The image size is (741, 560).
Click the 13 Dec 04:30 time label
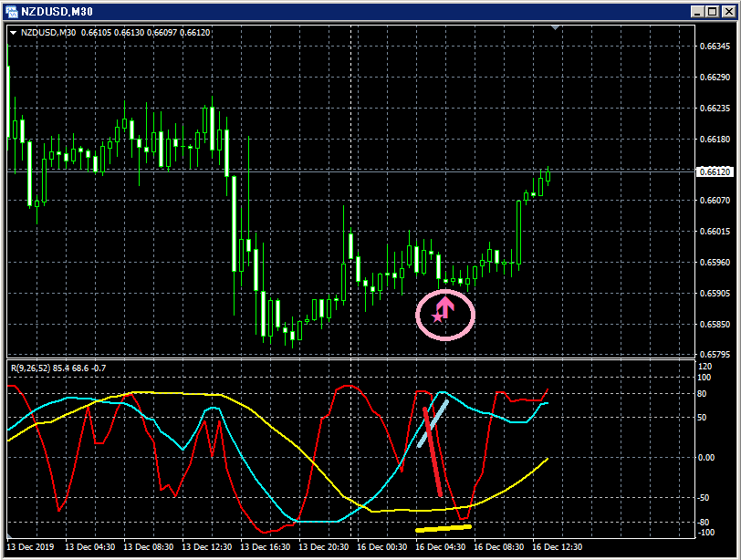pos(89,547)
